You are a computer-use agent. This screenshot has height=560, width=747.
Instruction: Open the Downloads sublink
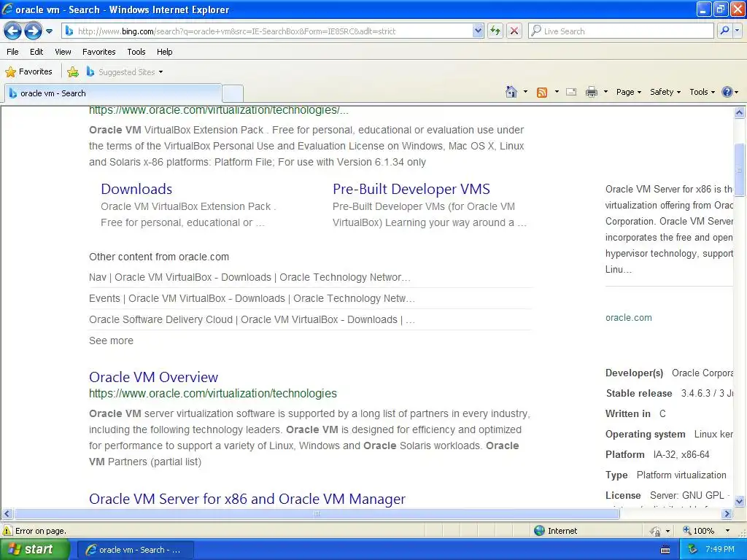pos(136,189)
